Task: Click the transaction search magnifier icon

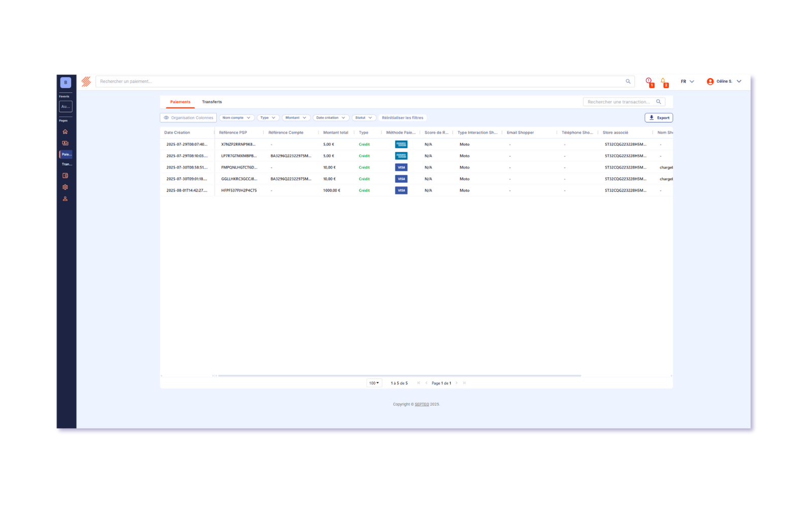Action: pos(659,102)
